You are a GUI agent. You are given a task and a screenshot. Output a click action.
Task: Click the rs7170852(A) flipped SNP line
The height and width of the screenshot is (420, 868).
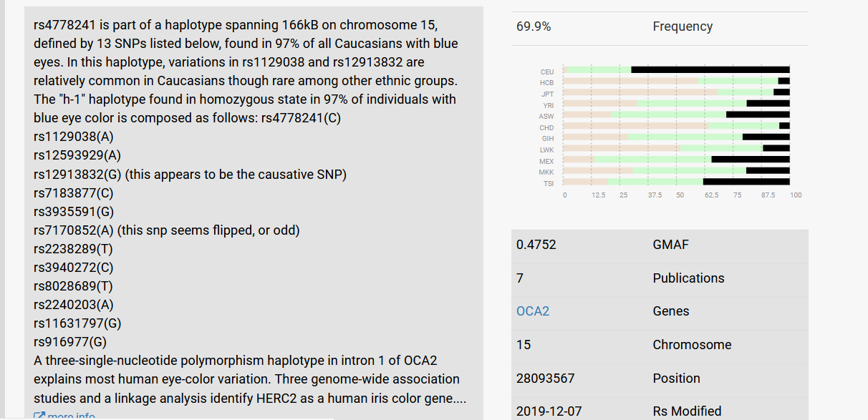166,230
